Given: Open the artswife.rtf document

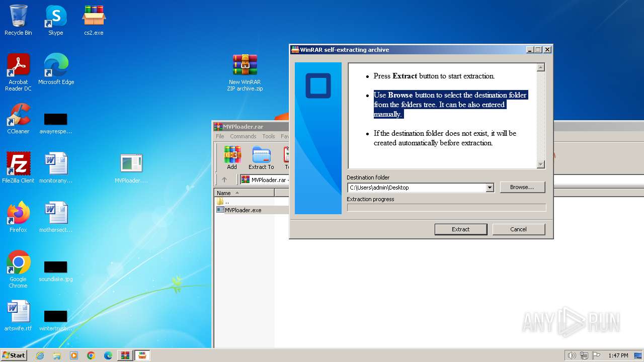Looking at the screenshot, I should (x=18, y=316).
